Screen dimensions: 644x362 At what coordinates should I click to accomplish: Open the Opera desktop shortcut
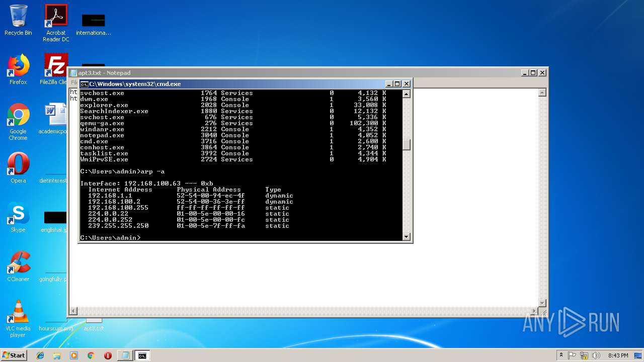pos(18,167)
